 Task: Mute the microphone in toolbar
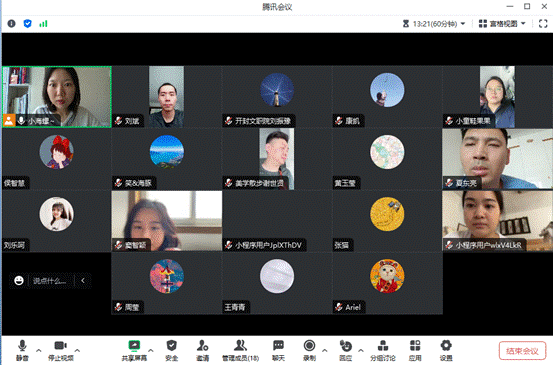tap(22, 350)
